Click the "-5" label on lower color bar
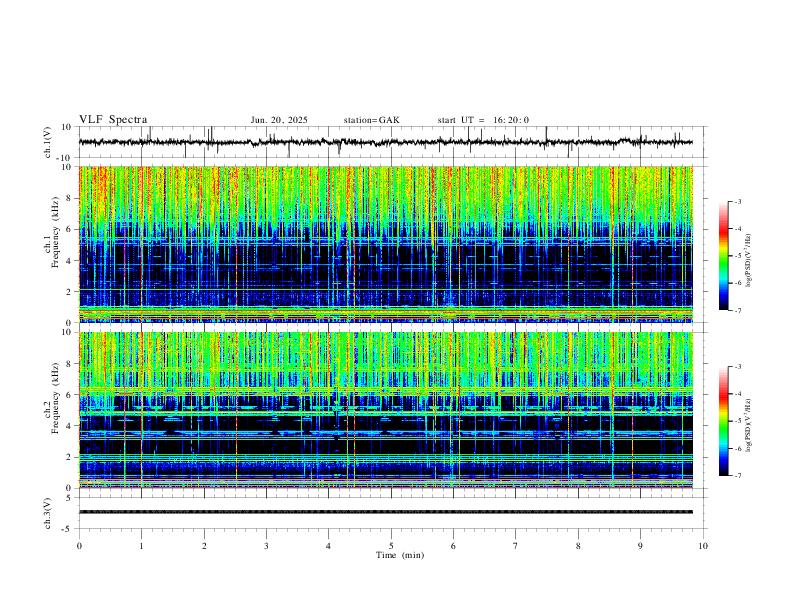 coord(738,421)
